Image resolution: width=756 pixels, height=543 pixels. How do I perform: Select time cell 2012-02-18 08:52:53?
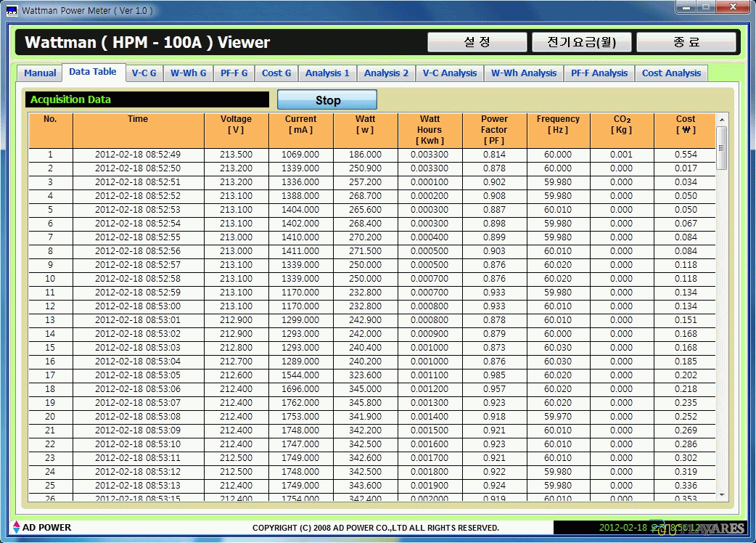coord(139,210)
